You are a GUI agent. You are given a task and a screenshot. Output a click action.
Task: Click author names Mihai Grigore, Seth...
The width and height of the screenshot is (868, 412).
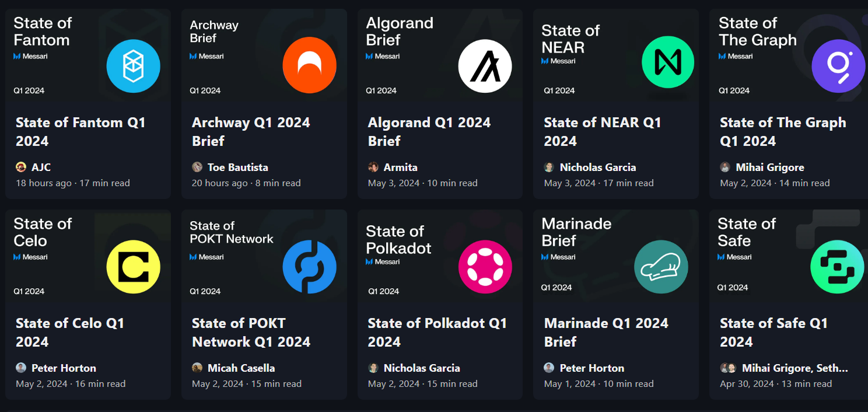tap(794, 368)
